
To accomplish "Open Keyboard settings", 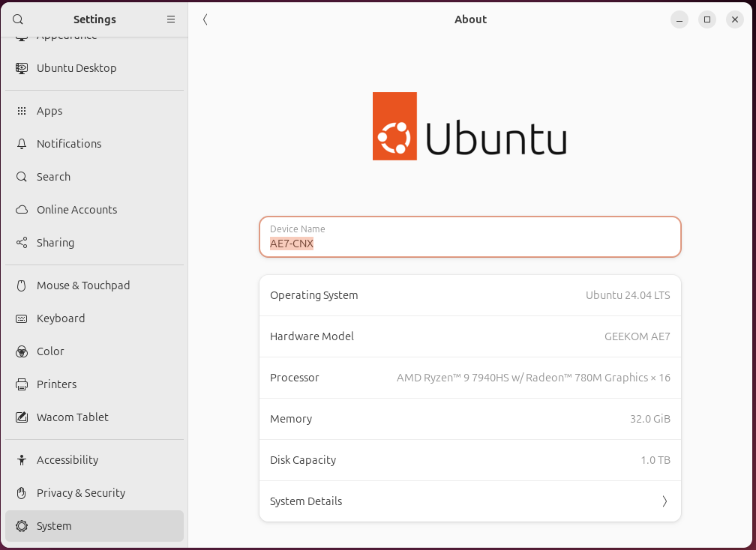I will [x=94, y=318].
